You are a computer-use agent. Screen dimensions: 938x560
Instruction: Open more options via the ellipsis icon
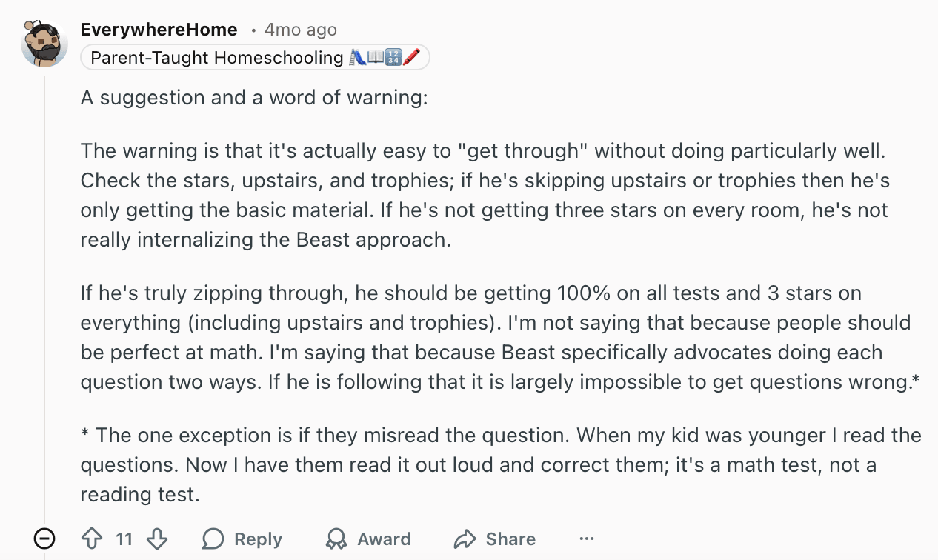tap(586, 539)
